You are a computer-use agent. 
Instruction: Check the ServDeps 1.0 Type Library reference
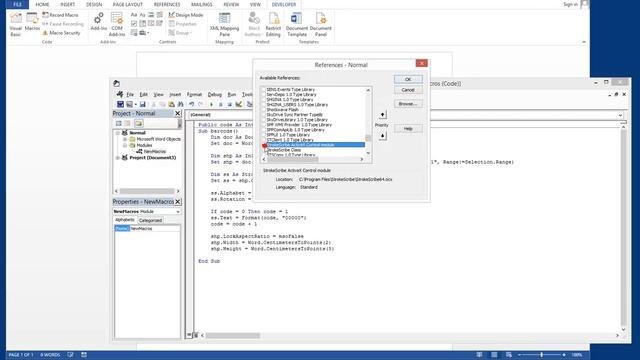pos(264,94)
